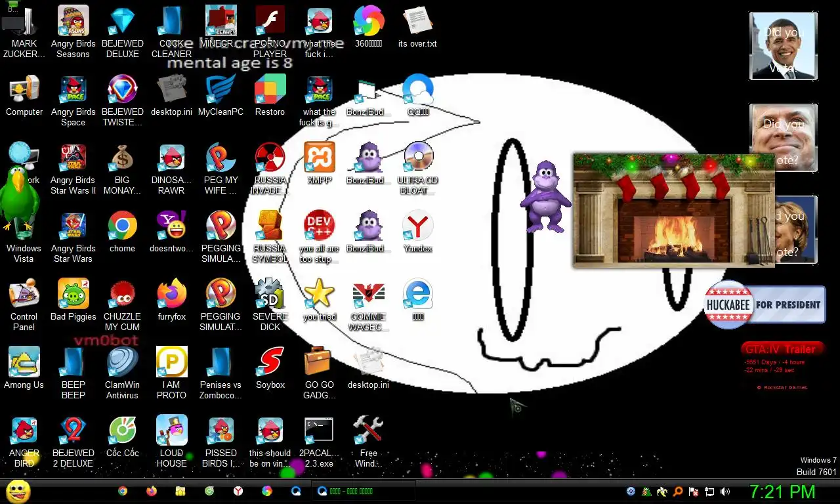Viewport: 840px width, 504px height.
Task: Click the Obama Did you vote gadget
Action: [784, 46]
